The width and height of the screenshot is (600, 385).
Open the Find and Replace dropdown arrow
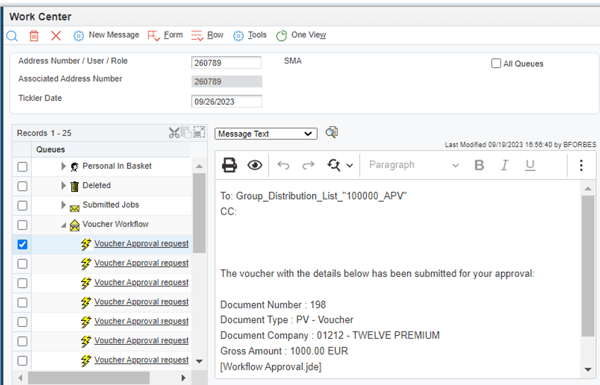[349, 166]
